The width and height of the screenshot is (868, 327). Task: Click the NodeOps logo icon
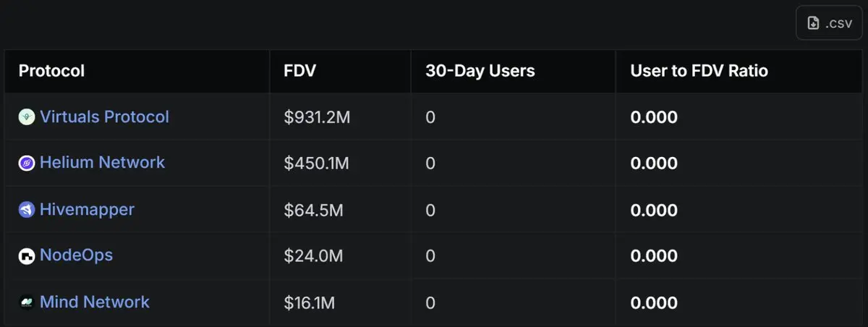pyautogui.click(x=27, y=256)
